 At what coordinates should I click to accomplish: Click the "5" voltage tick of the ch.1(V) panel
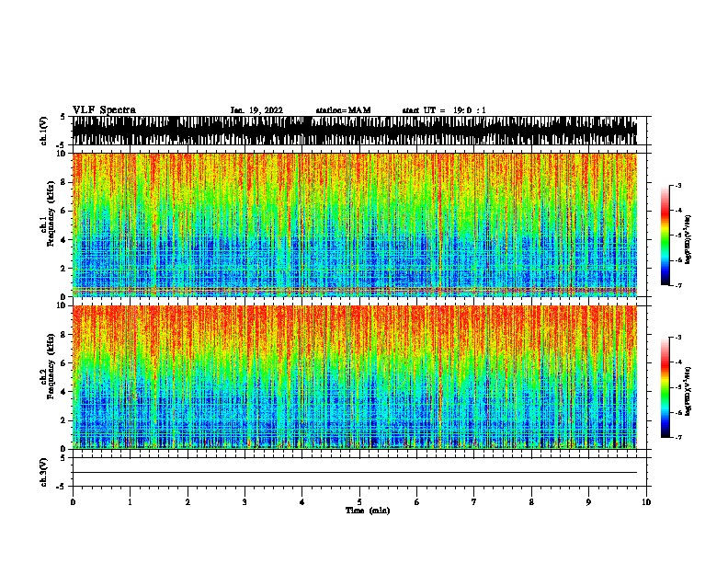pyautogui.click(x=63, y=117)
